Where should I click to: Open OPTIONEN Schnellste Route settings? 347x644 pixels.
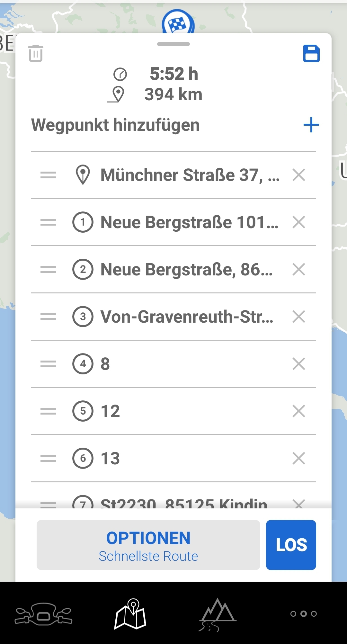148,545
